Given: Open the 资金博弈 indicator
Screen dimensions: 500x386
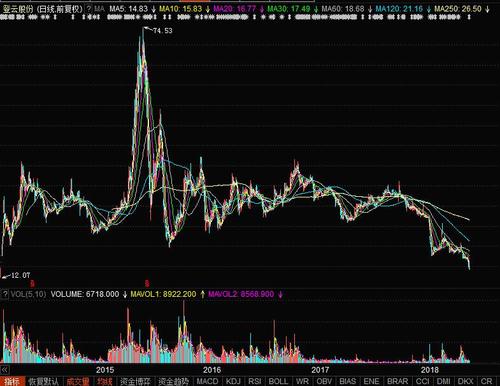Looking at the screenshot, I should pos(135,381).
